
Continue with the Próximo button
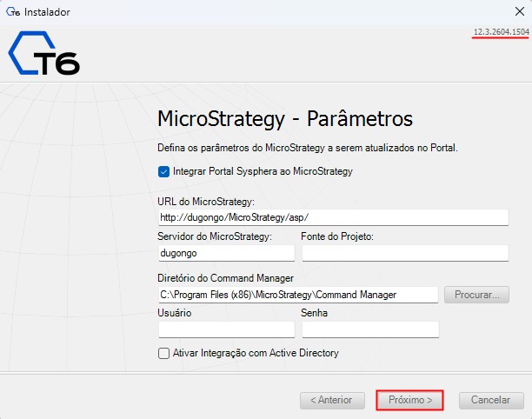(x=409, y=401)
